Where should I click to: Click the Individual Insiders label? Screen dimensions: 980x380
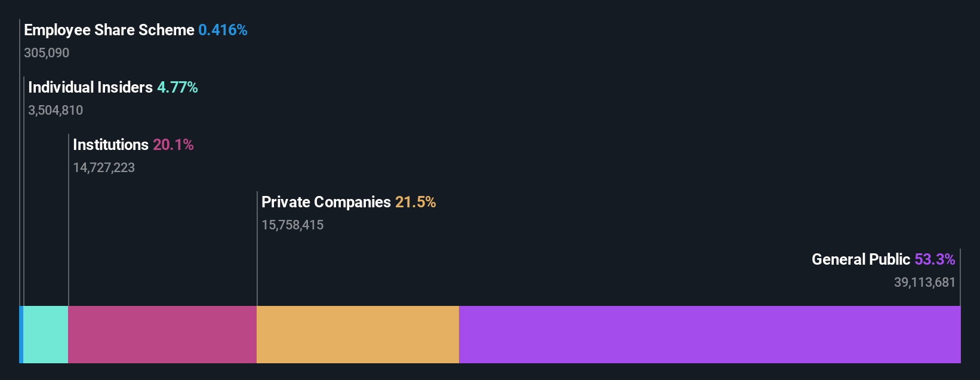pos(90,87)
